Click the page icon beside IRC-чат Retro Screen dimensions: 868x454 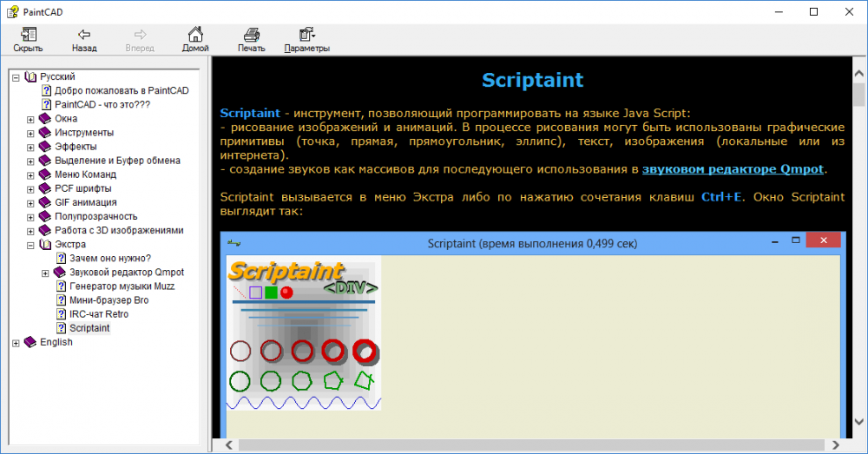point(61,314)
